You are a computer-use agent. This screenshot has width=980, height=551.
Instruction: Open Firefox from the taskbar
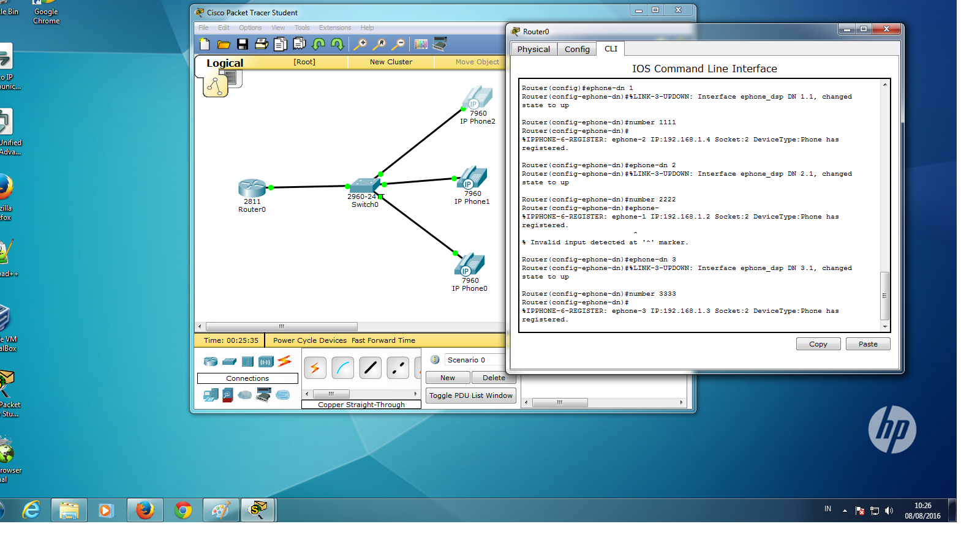point(145,510)
